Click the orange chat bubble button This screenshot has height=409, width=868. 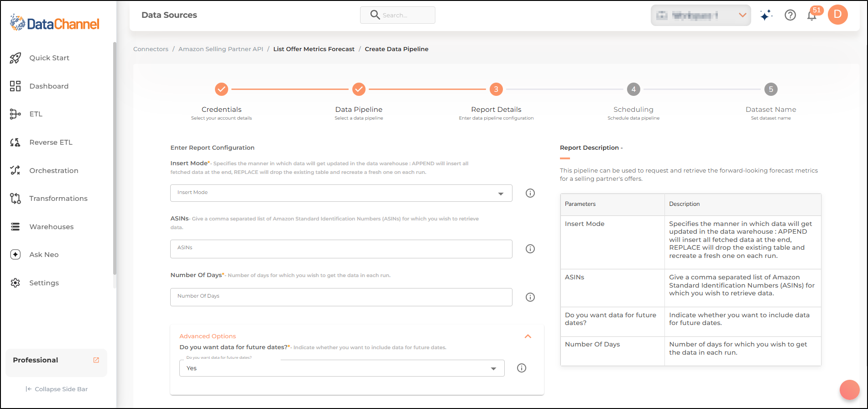coord(850,390)
